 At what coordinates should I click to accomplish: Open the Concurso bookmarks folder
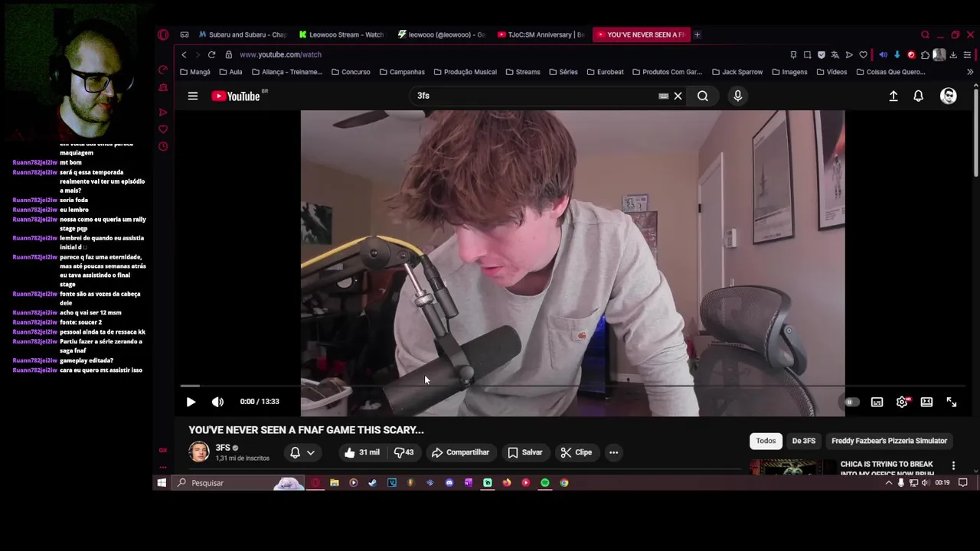tap(351, 72)
